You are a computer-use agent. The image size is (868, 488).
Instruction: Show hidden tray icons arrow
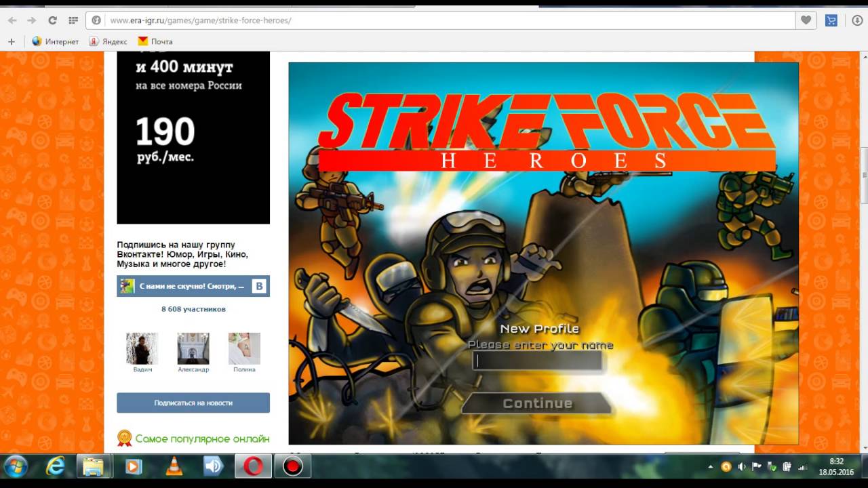(x=711, y=466)
